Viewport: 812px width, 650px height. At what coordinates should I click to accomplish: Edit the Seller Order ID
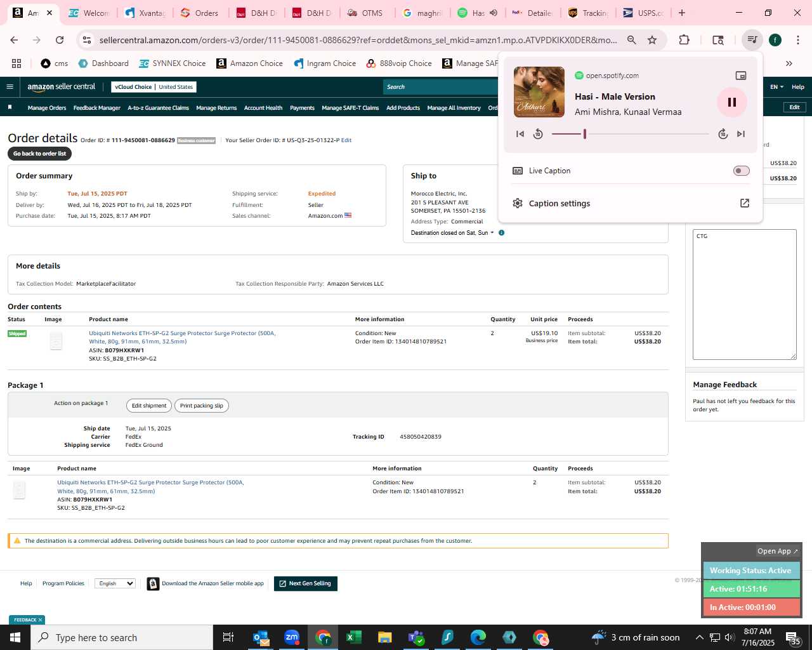(346, 140)
